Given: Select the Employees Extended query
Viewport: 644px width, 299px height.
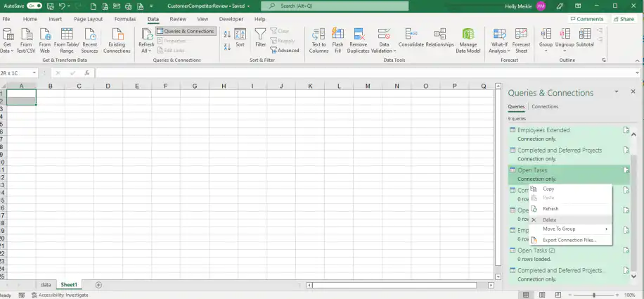Looking at the screenshot, I should 569,134.
